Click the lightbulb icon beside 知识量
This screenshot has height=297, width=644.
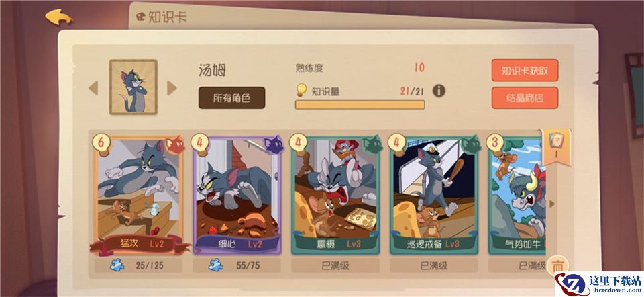click(x=302, y=90)
